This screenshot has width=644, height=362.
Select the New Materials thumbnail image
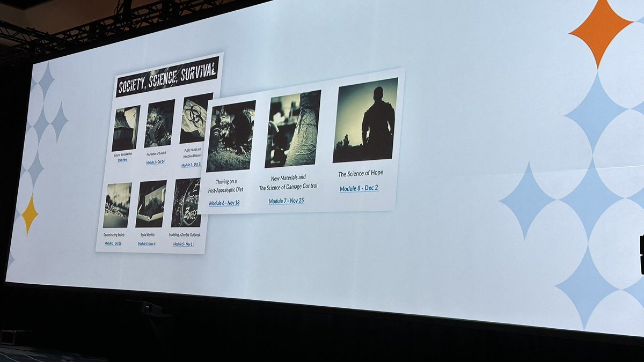(293, 129)
